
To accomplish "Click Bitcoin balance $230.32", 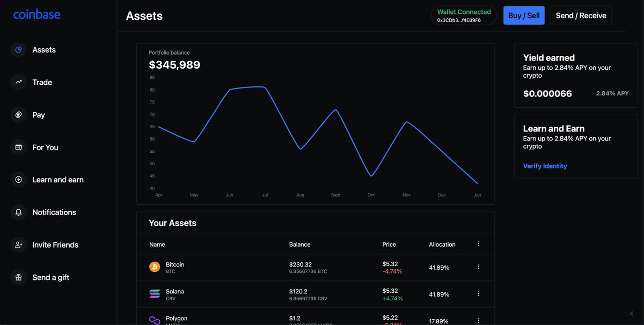I will [x=301, y=264].
